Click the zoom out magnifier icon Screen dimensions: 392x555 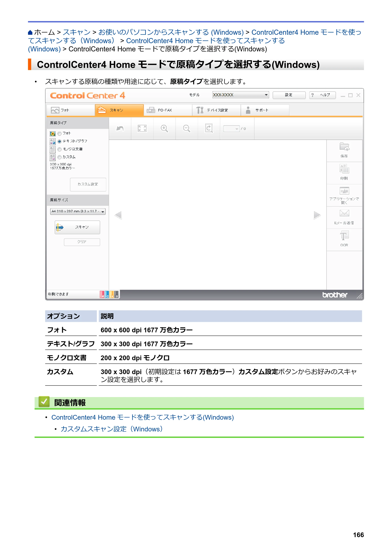point(186,128)
